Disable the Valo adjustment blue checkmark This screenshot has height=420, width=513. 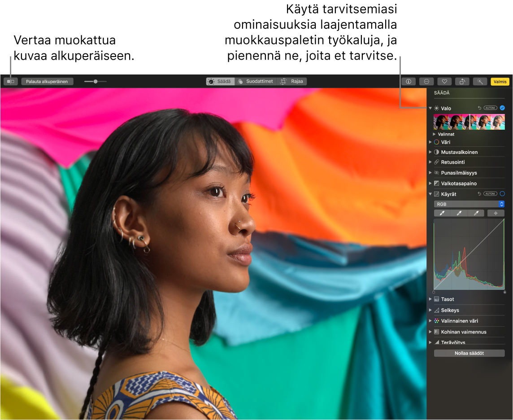[502, 108]
